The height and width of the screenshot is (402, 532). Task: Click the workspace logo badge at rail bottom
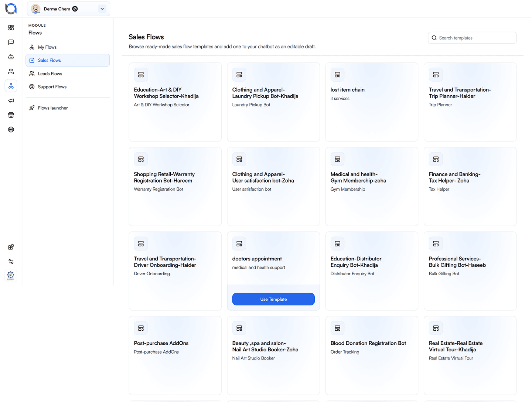(x=11, y=276)
